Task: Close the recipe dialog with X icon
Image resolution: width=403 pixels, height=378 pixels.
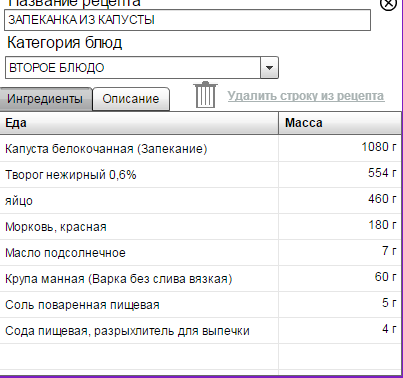Action: click(389, 5)
